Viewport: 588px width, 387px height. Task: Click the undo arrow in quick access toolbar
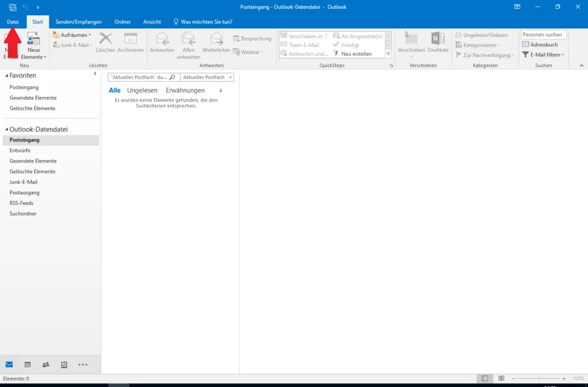click(25, 7)
